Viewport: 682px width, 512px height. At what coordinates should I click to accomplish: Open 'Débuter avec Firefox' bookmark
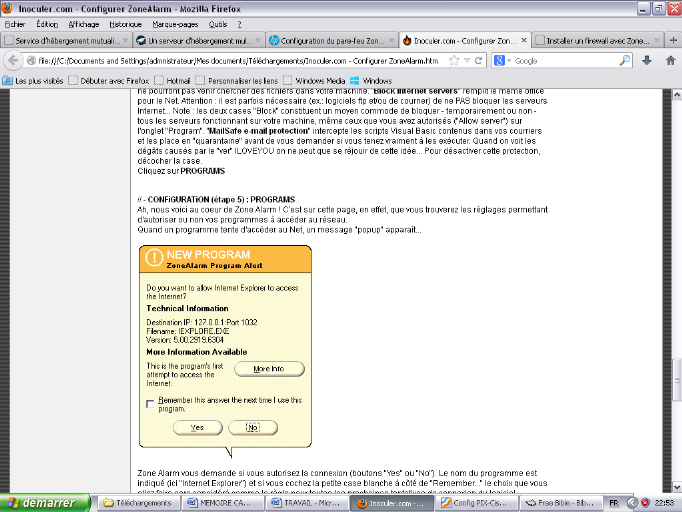[x=109, y=80]
